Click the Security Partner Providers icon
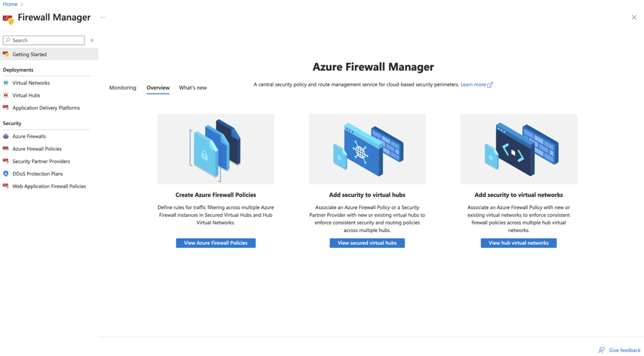The width and height of the screenshot is (644, 356). pos(6,161)
